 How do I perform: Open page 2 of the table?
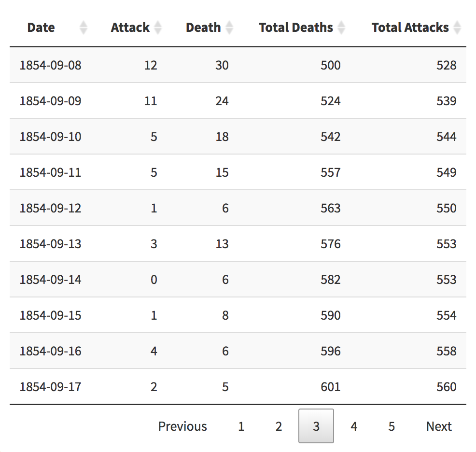pos(279,426)
